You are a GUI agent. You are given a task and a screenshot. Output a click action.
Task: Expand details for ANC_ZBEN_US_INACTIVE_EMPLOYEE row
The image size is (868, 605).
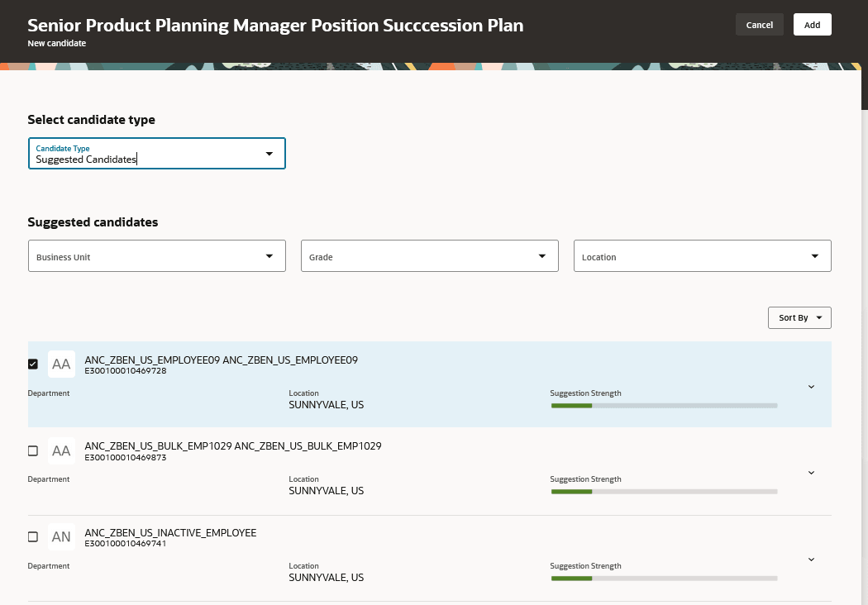pyautogui.click(x=811, y=560)
